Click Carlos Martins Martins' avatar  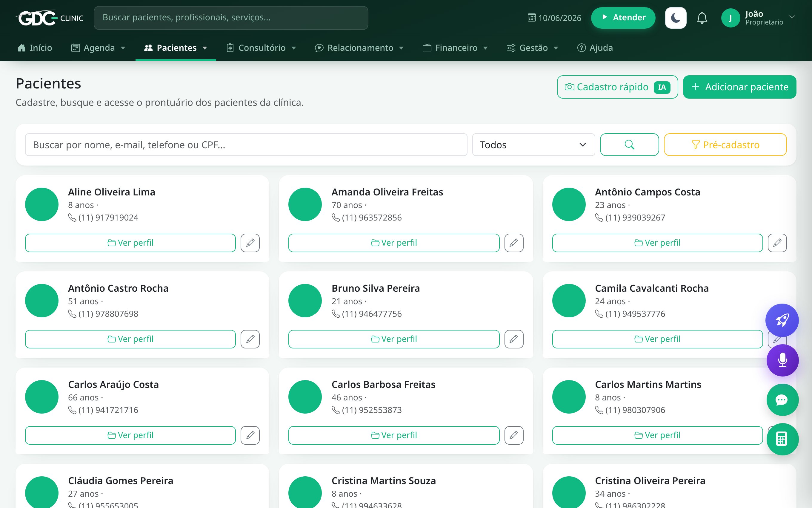coord(569,397)
